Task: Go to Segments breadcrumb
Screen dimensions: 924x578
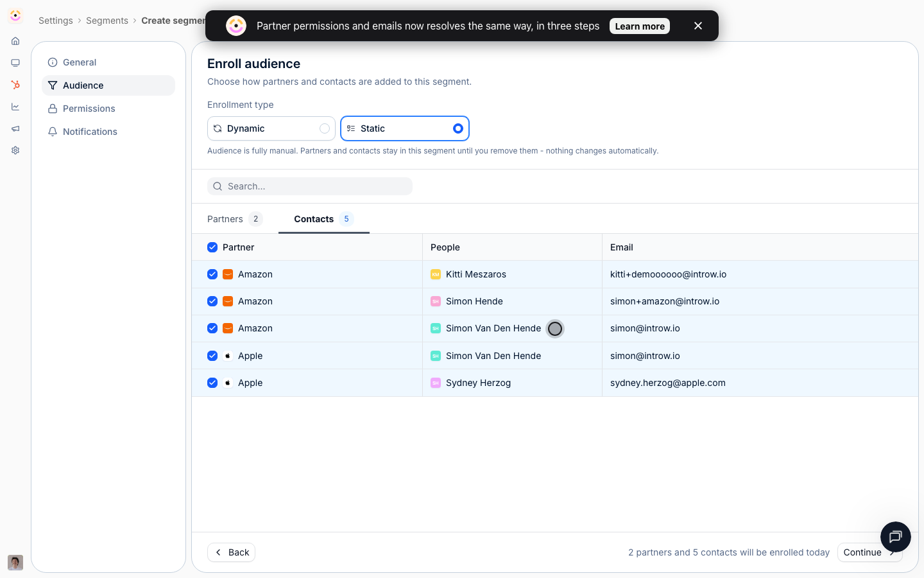Action: tap(107, 21)
